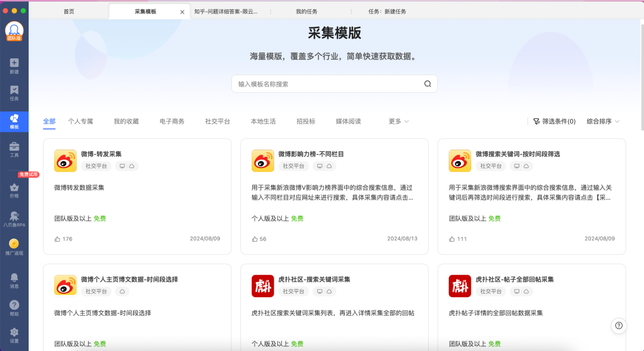This screenshot has height=351, width=644.
Task: Open 筛选条件(0) filter options
Action: [554, 122]
